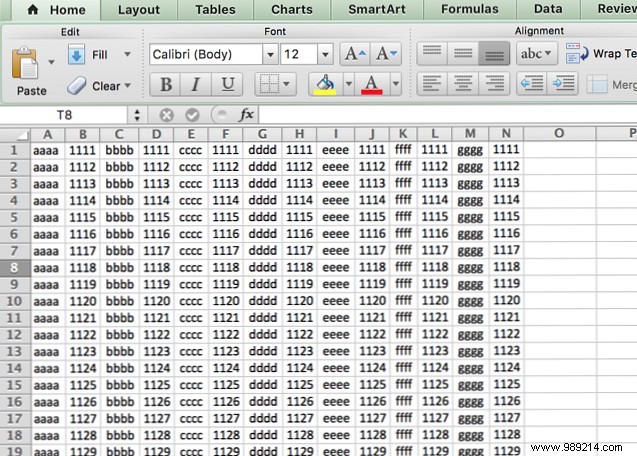The height and width of the screenshot is (456, 637).
Task: Select cell N10 containing 1120
Action: click(x=506, y=300)
